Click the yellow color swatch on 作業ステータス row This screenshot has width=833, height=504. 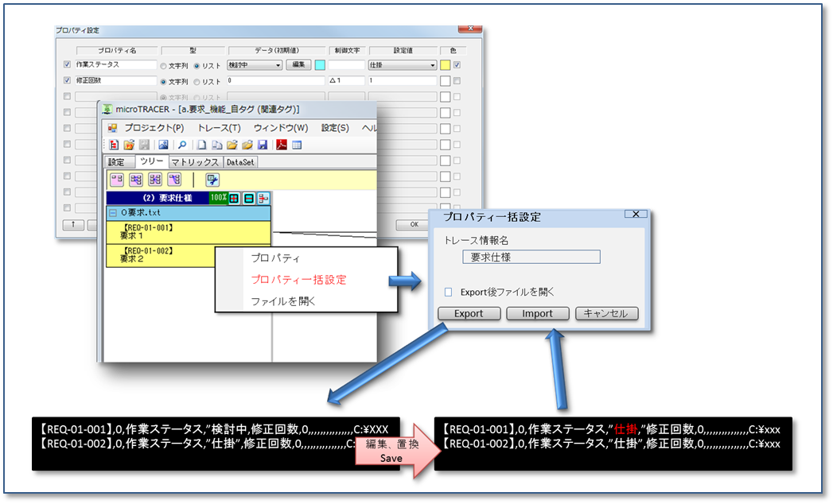pos(446,65)
